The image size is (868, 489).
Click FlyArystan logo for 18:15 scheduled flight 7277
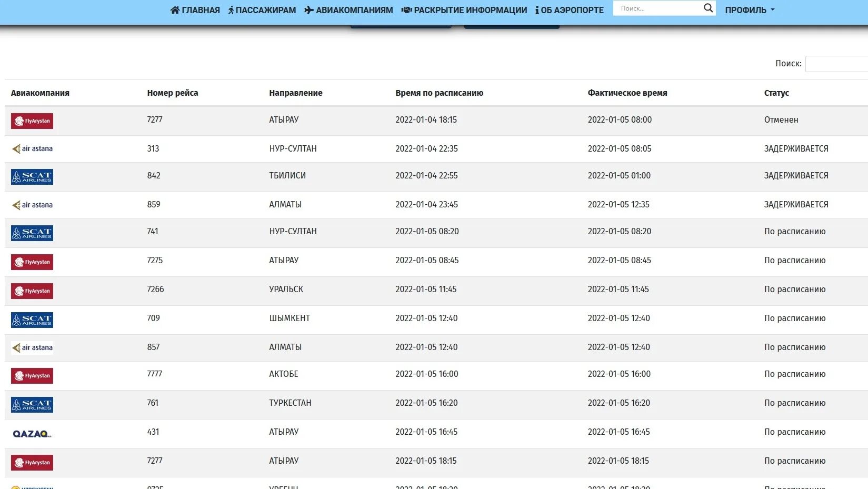32,463
